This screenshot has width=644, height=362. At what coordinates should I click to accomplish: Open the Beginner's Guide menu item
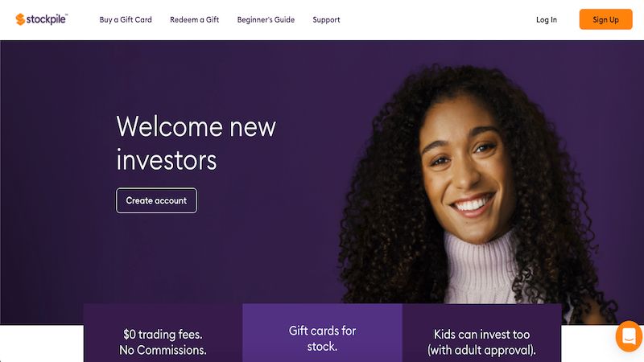click(x=266, y=19)
